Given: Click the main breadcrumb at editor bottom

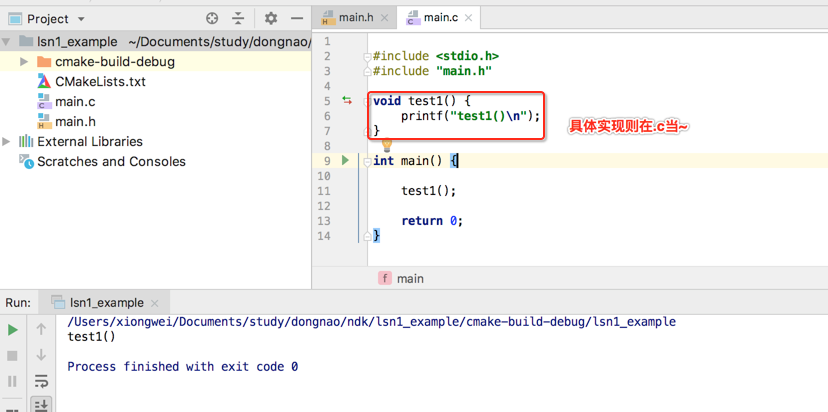Looking at the screenshot, I should click(410, 278).
